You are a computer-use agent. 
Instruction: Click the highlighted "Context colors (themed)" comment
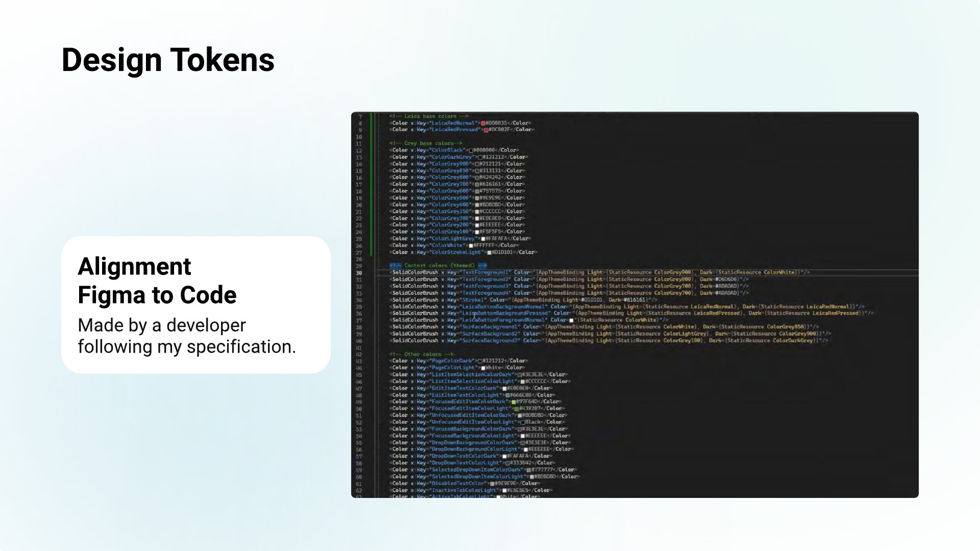click(x=438, y=265)
